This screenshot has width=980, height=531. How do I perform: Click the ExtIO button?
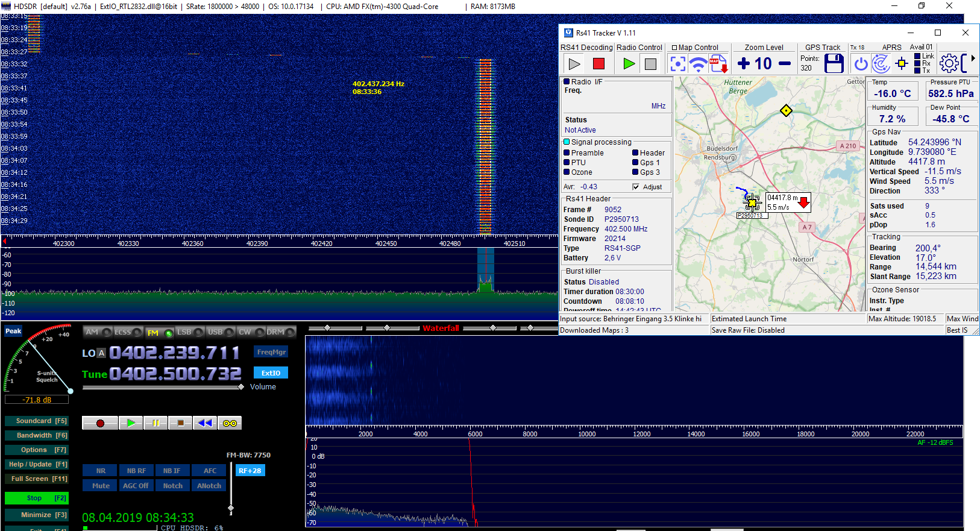pyautogui.click(x=271, y=373)
